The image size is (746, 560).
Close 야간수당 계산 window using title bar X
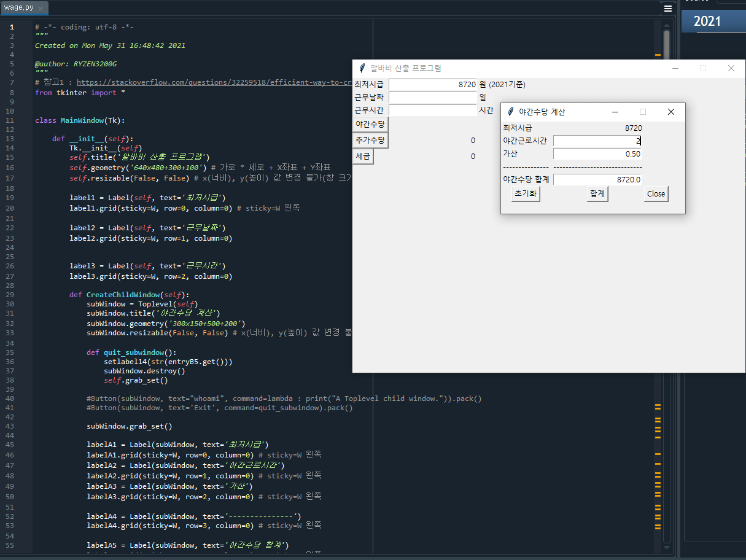670,112
